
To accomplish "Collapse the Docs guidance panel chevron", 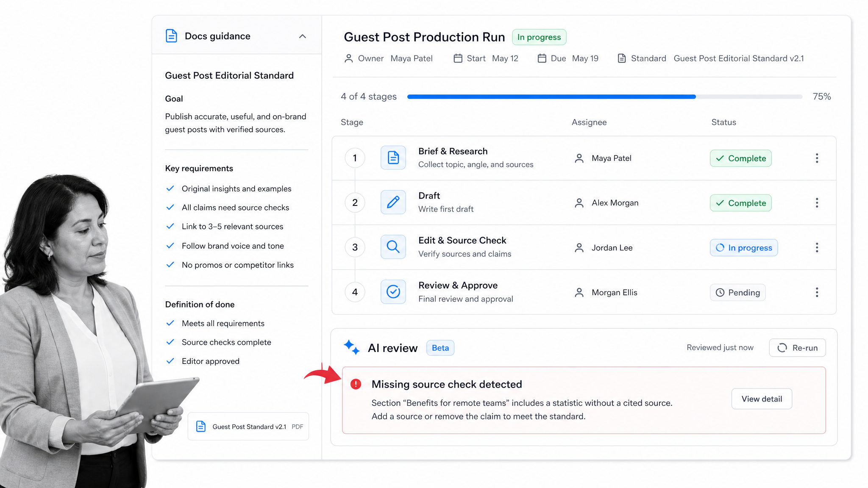I will click(x=302, y=36).
